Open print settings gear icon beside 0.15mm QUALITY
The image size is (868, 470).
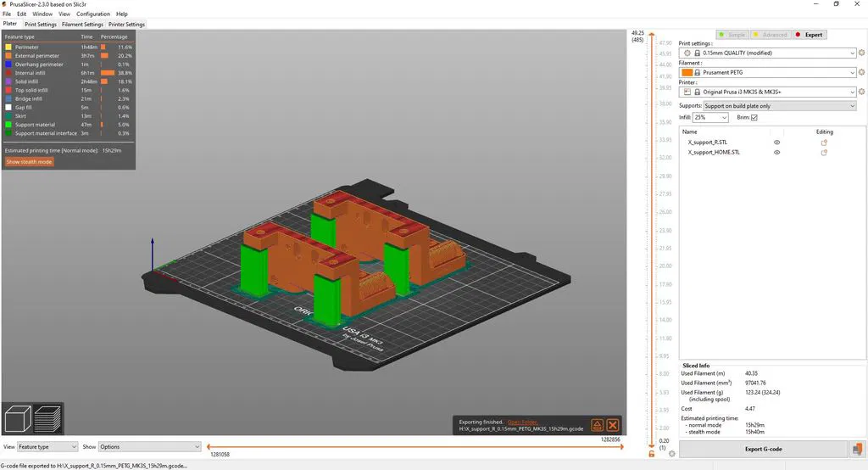tap(861, 53)
